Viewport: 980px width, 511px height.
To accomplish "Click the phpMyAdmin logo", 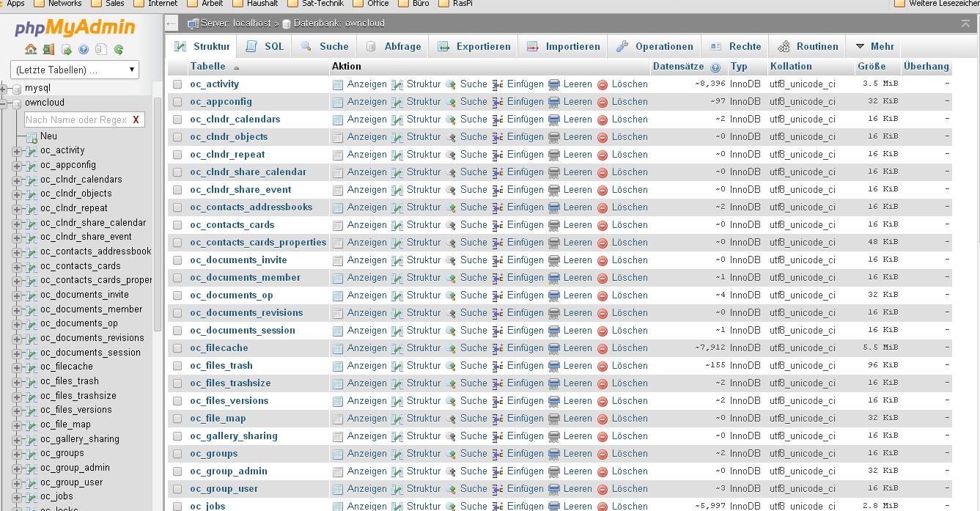I will (75, 28).
